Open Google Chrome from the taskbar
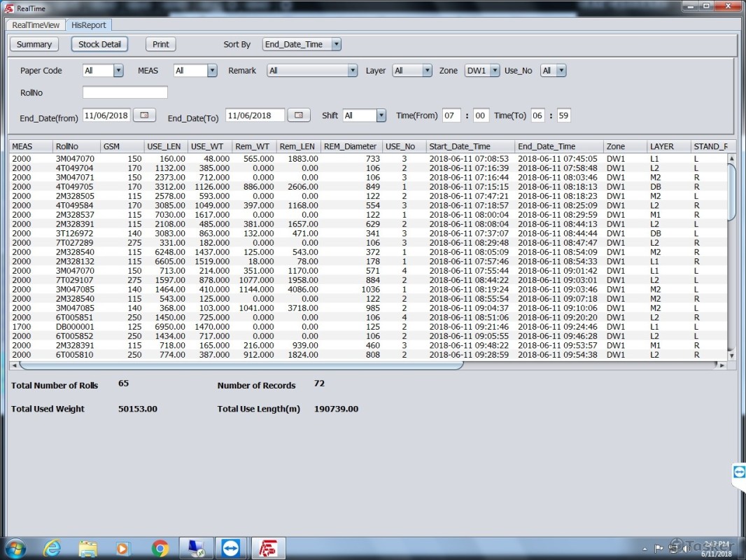Screen dimensions: 746x560 (160, 548)
